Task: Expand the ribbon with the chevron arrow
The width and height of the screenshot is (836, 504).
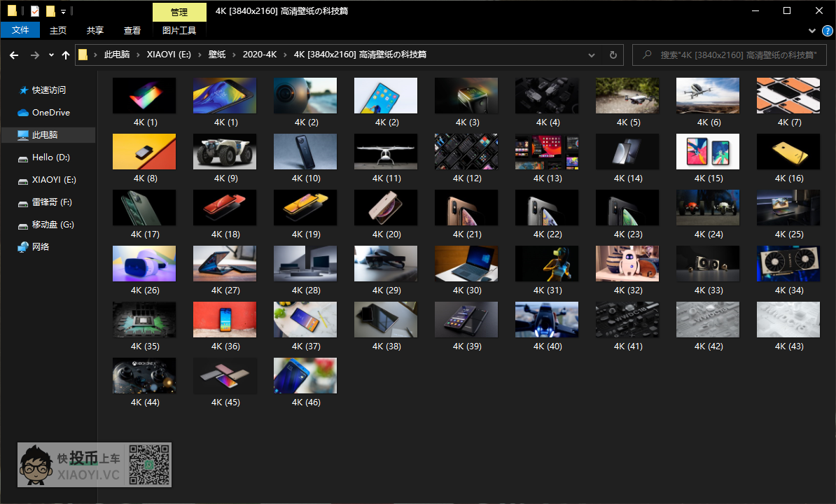Action: [812, 31]
